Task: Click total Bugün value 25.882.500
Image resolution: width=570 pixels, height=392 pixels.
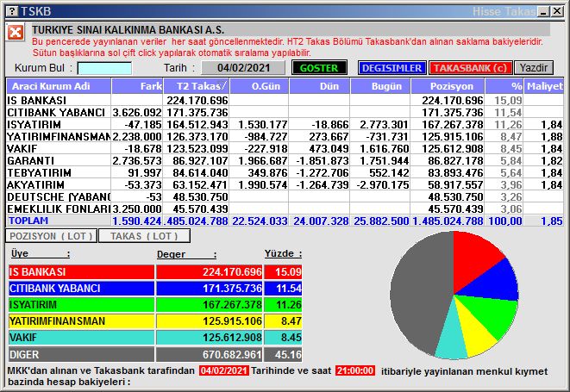Action: [x=381, y=221]
